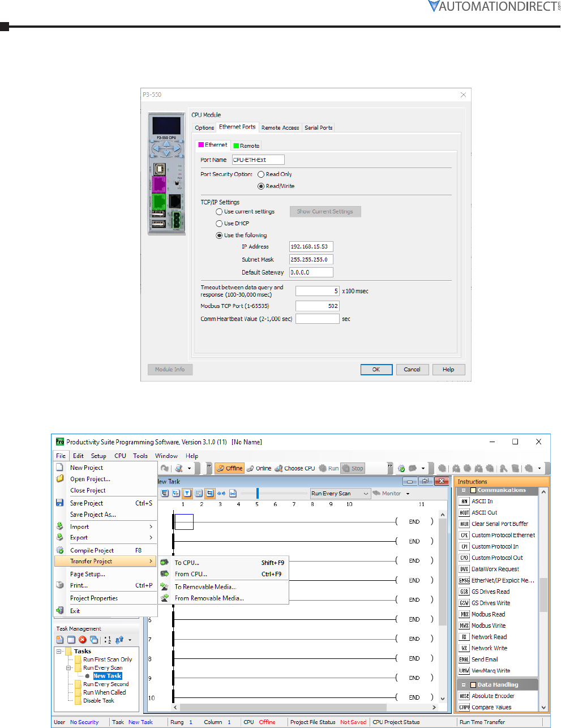Screen dimensions: 561x728
Task: Select the DataWorx Request icon
Action: [x=464, y=569]
